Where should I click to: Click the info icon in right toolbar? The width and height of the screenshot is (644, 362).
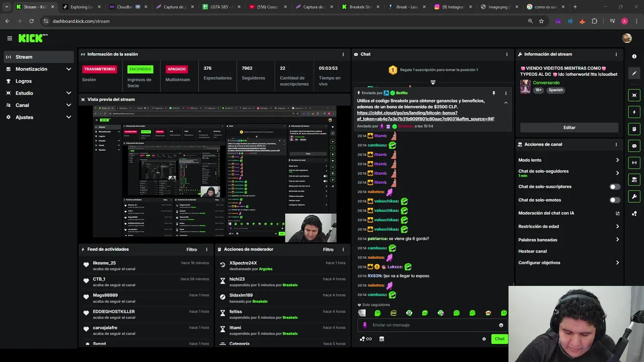(634, 56)
